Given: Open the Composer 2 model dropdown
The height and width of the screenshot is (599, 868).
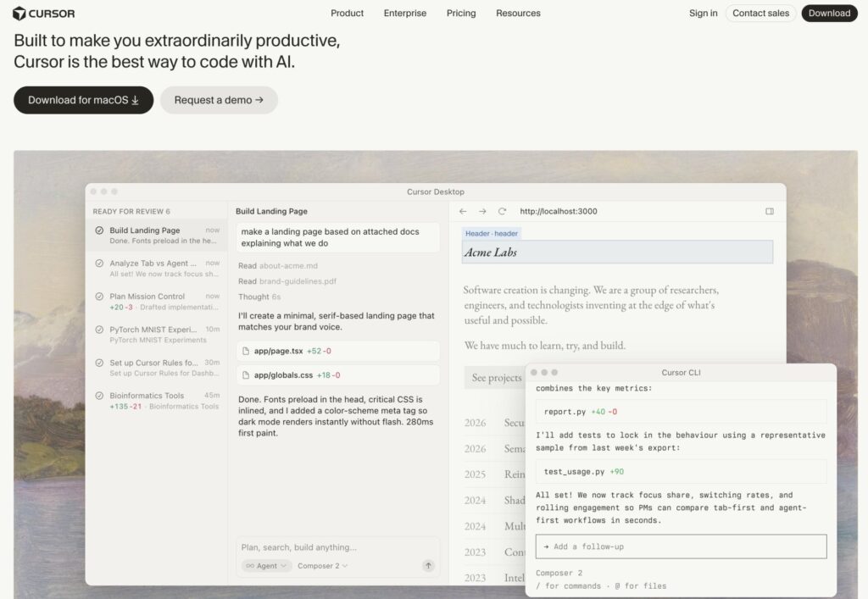Looking at the screenshot, I should coord(323,566).
